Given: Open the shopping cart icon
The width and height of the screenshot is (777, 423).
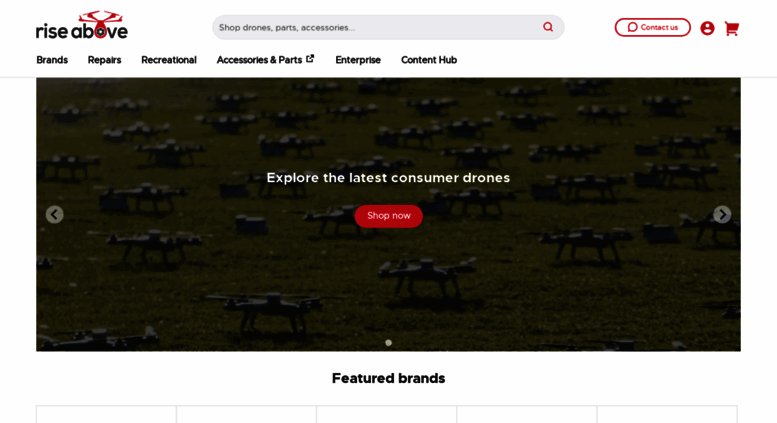Looking at the screenshot, I should tap(731, 28).
